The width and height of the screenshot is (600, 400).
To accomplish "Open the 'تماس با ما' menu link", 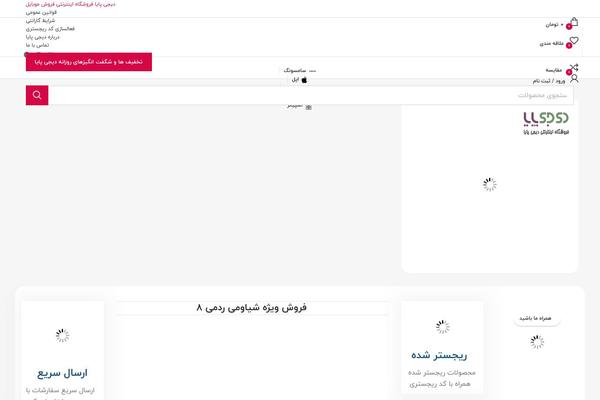I will (x=38, y=45).
